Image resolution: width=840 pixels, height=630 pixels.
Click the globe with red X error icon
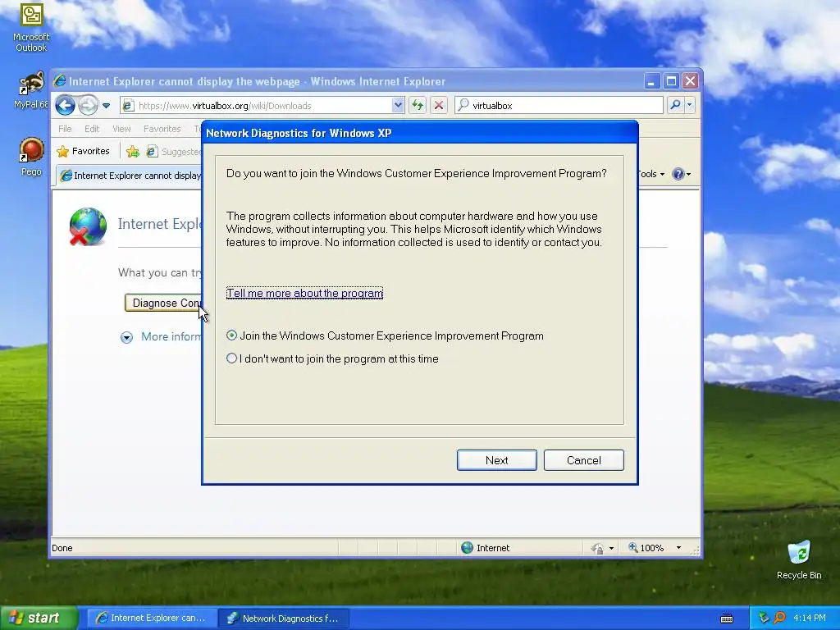(87, 226)
